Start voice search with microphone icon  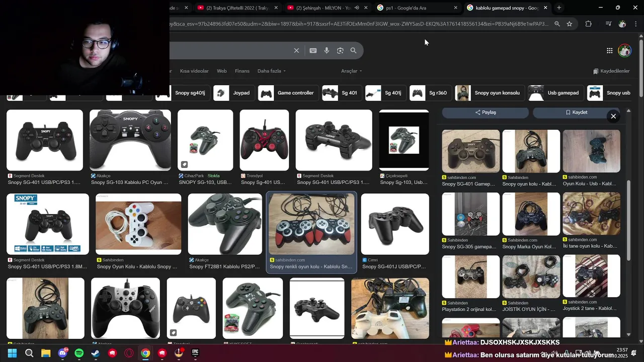[x=327, y=50]
